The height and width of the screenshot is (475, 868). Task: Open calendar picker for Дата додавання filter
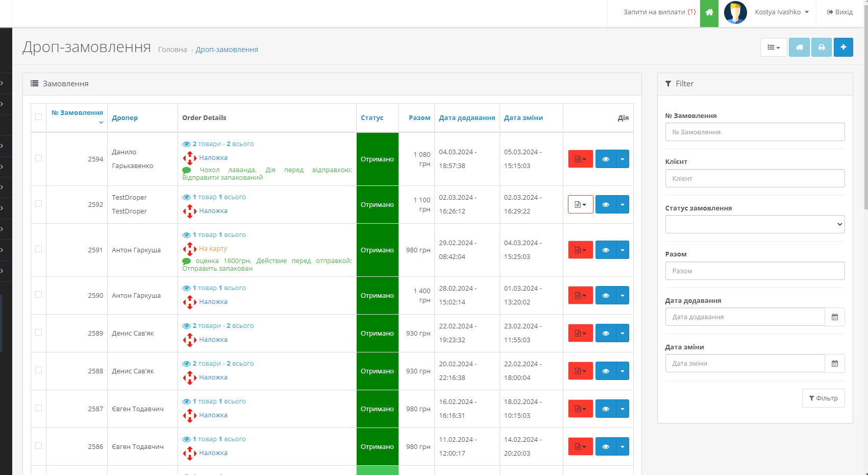(835, 317)
